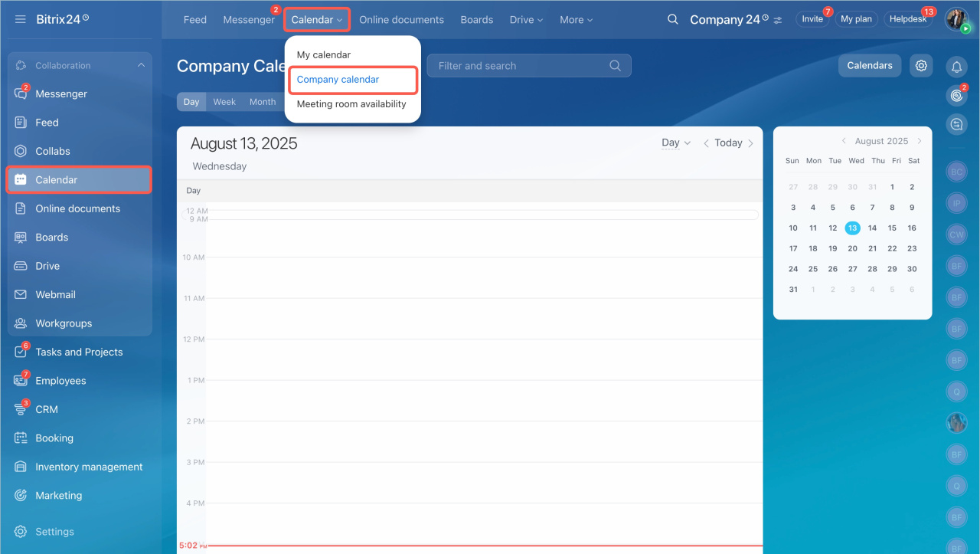Open the CoPilot spiral icon with badge
980x554 pixels.
pyautogui.click(x=956, y=96)
